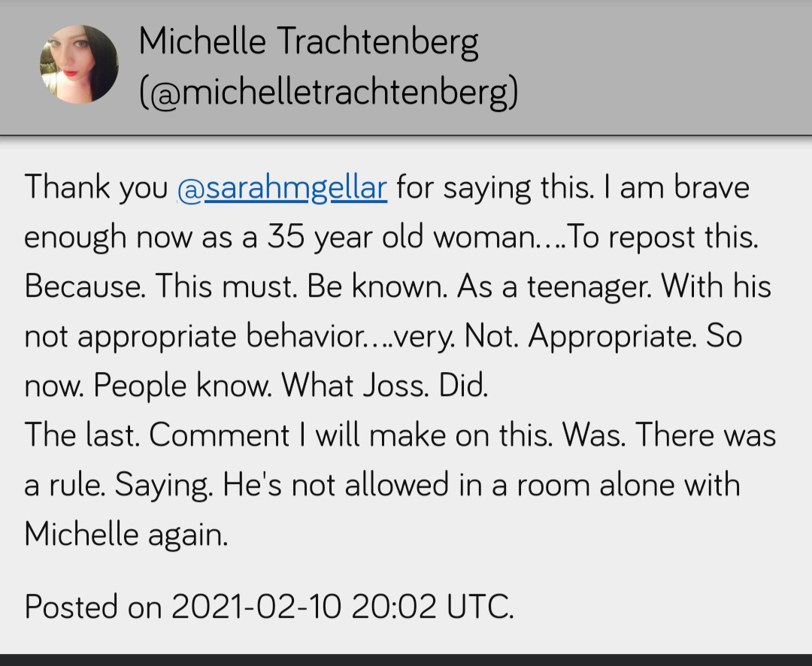Click the display name "Michelle Trachtenberg"
This screenshot has height=666, width=812.
click(x=308, y=42)
